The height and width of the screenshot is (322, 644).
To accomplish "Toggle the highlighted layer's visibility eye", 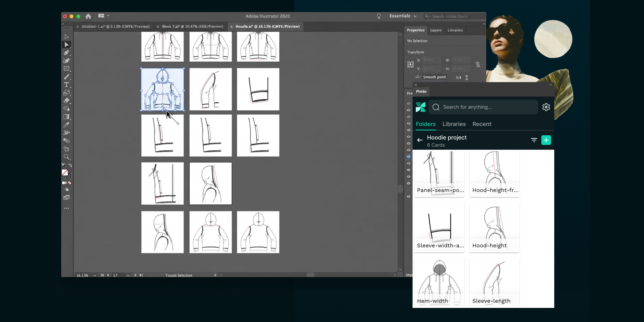I will (409, 157).
